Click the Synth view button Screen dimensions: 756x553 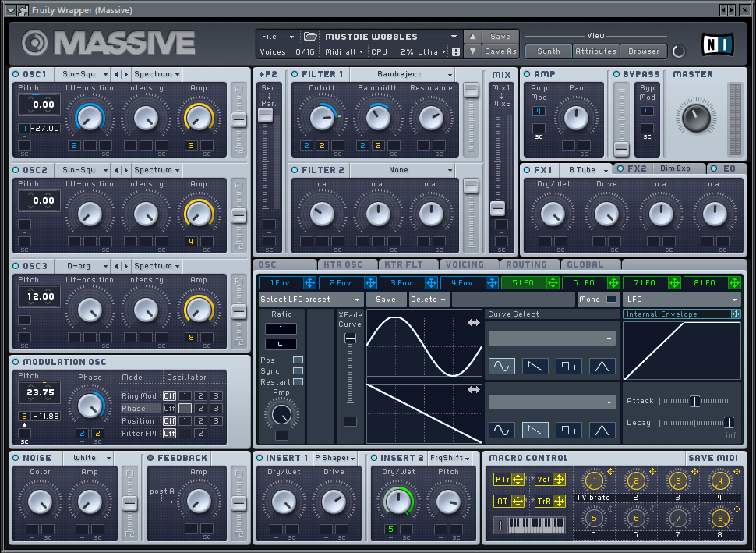[x=548, y=51]
